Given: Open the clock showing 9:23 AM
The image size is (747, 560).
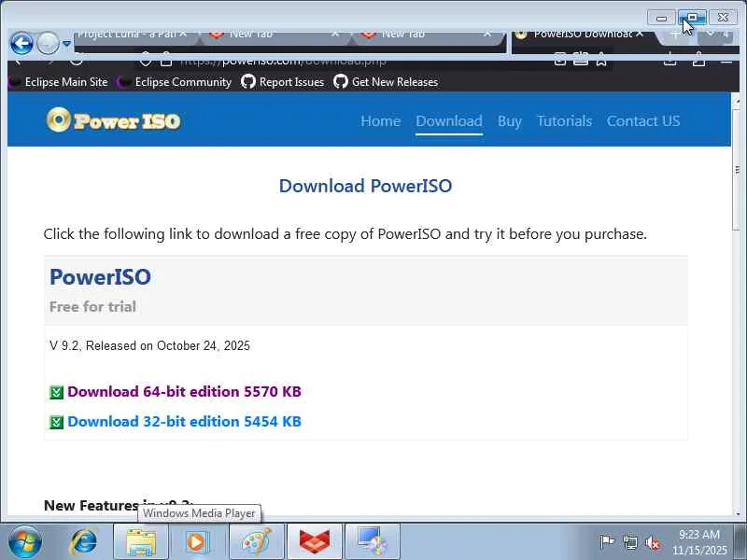Looking at the screenshot, I should point(699,542).
